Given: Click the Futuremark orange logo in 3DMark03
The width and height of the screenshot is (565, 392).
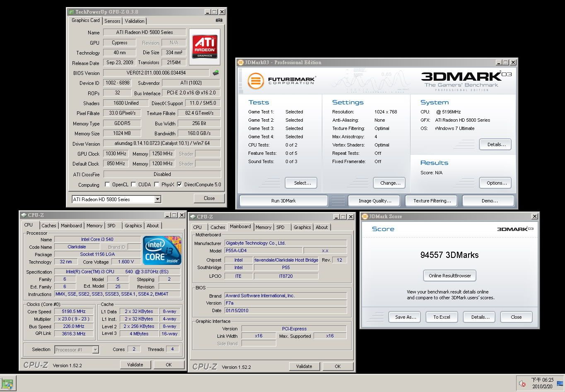Looking at the screenshot, I should (256, 81).
